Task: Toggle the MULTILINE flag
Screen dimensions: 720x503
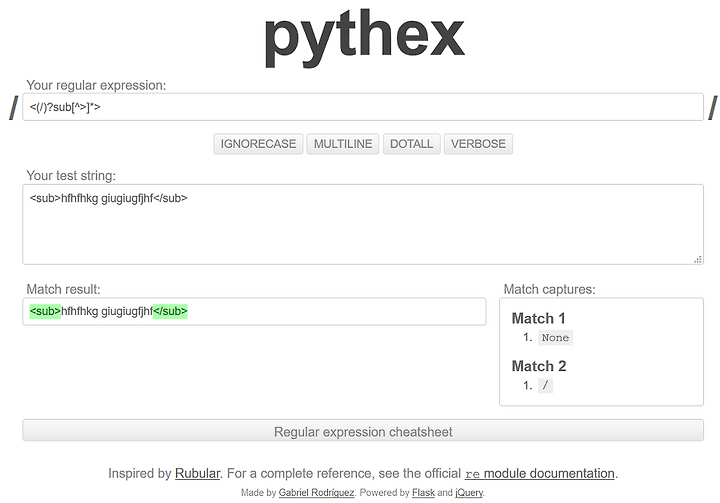Action: (x=343, y=144)
